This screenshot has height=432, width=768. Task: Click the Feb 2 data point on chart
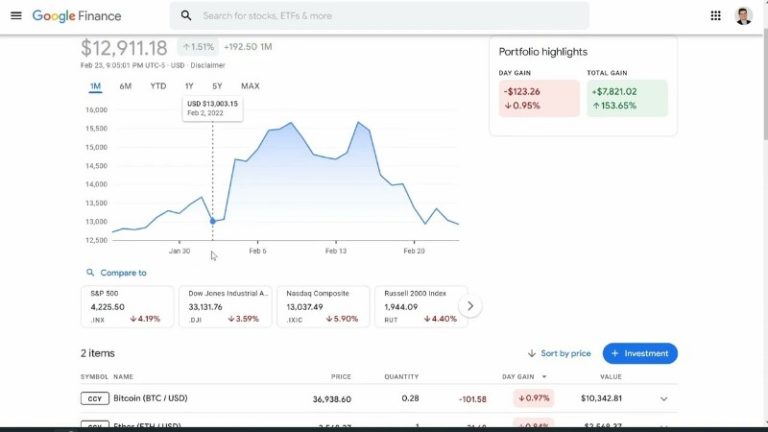point(213,221)
